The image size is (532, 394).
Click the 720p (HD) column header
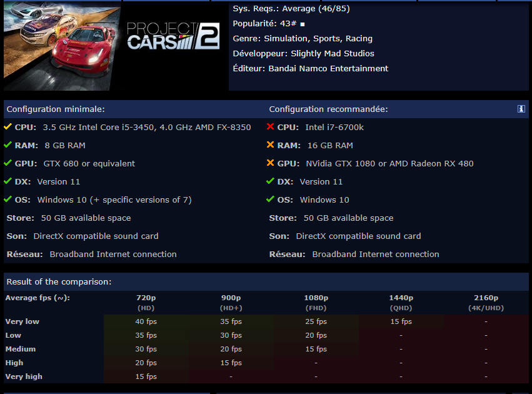(x=146, y=303)
